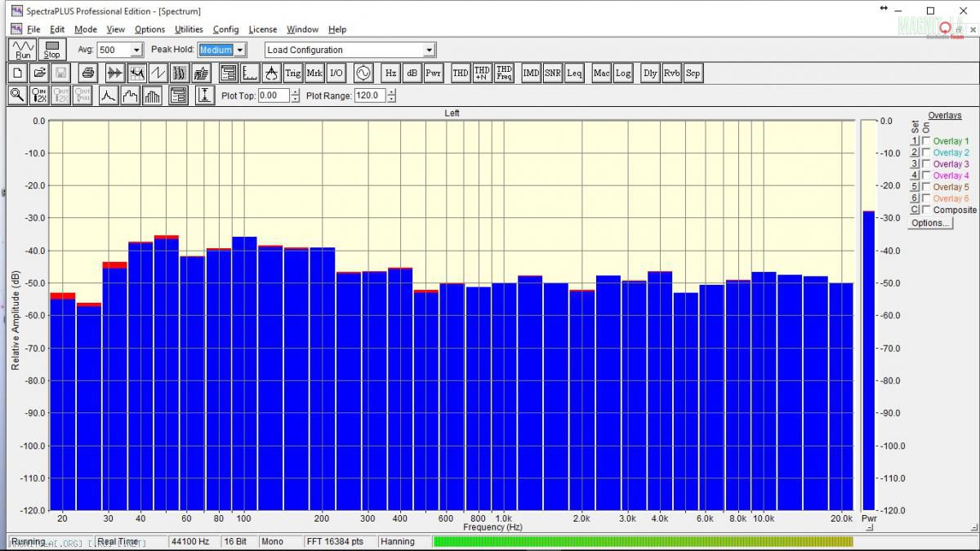This screenshot has height=551, width=980.
Task: Click Set button 5 for Overlay 5
Action: [915, 187]
